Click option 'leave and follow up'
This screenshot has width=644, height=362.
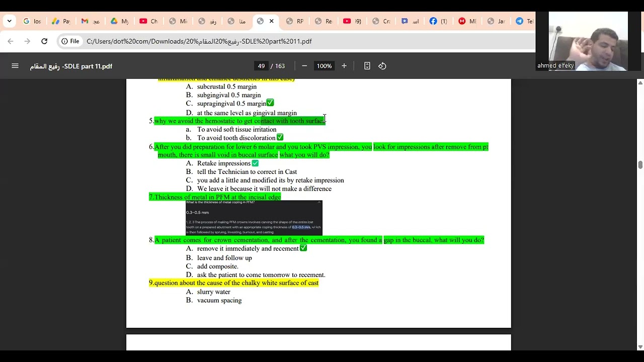tap(224, 258)
